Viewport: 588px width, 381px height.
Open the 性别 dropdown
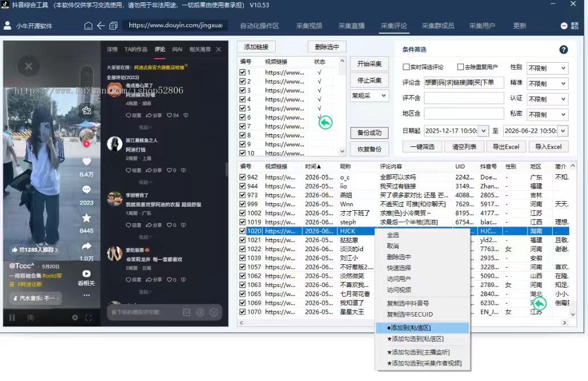(x=548, y=68)
